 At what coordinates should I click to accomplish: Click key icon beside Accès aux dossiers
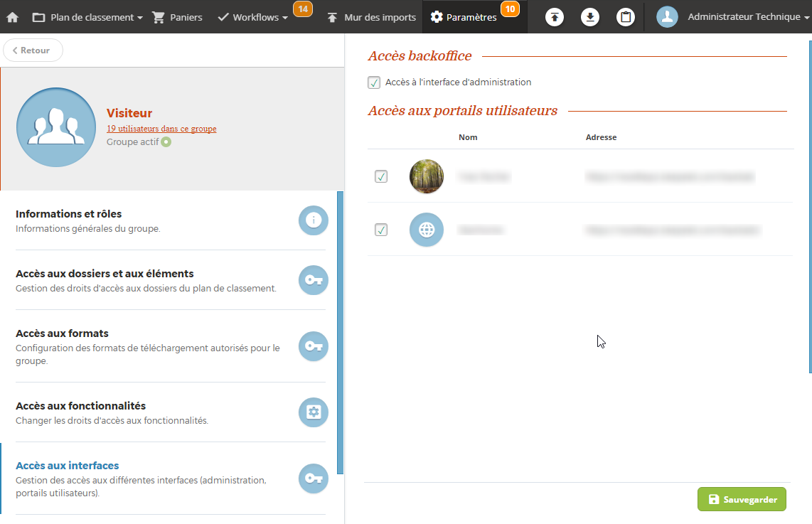coord(313,280)
